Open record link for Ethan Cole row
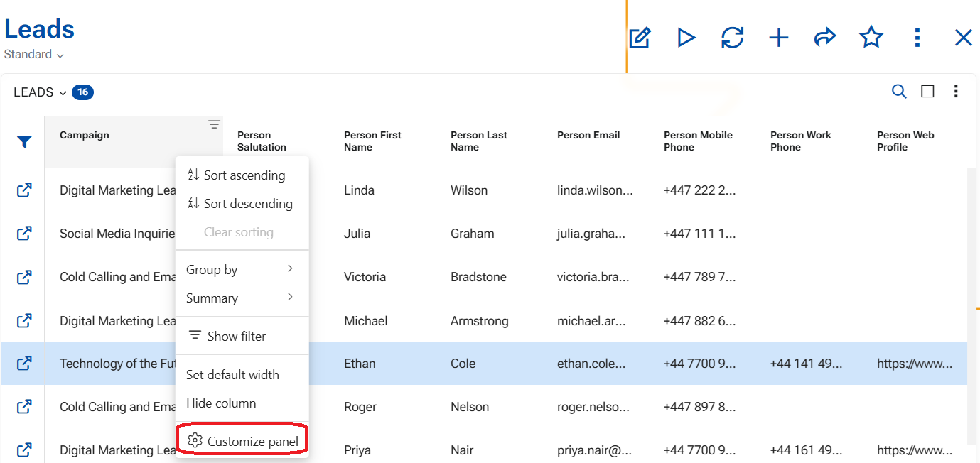980x463 pixels. (24, 364)
